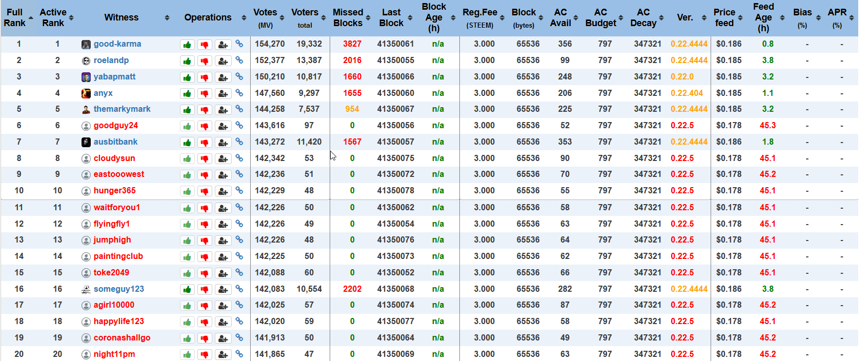Upvote witness themarkymark using thumbs-up

[x=187, y=110]
